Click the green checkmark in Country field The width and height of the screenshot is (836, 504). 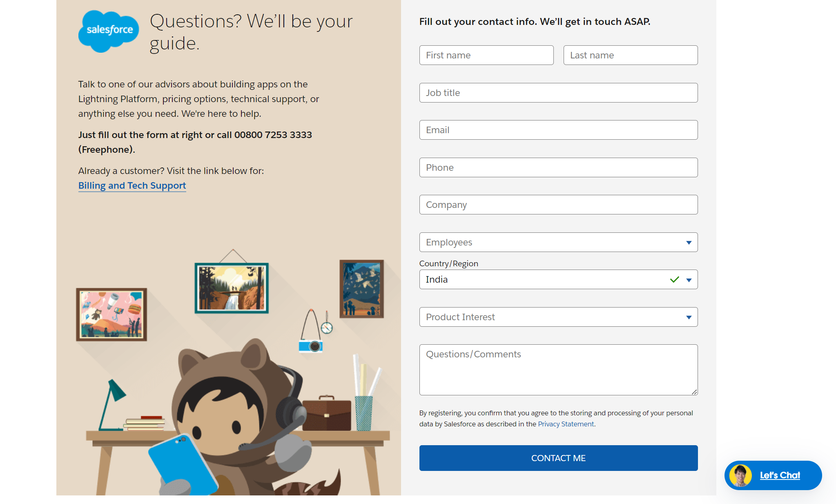[x=674, y=280]
